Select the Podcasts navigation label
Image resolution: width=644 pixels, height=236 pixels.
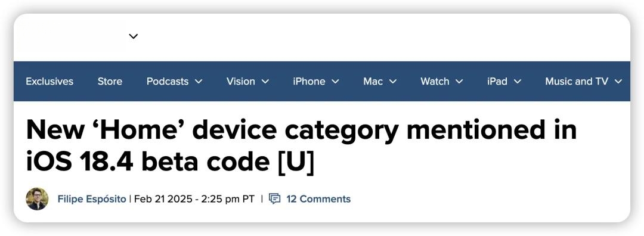coord(168,81)
